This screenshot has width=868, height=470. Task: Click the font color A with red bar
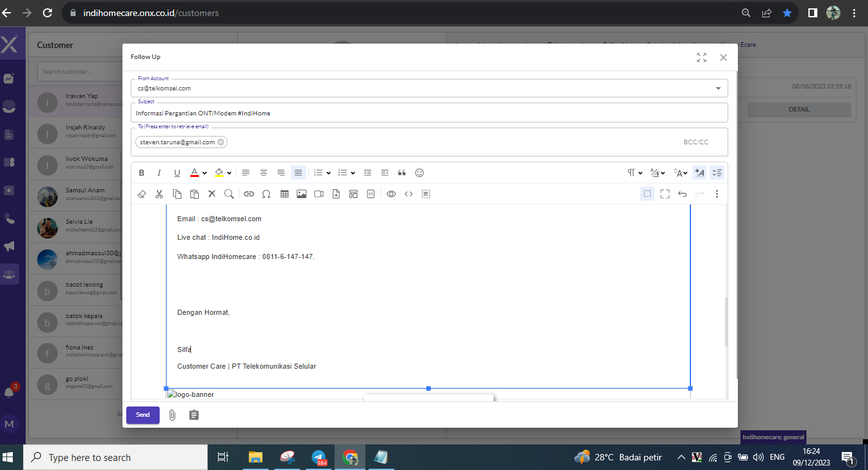(x=194, y=172)
